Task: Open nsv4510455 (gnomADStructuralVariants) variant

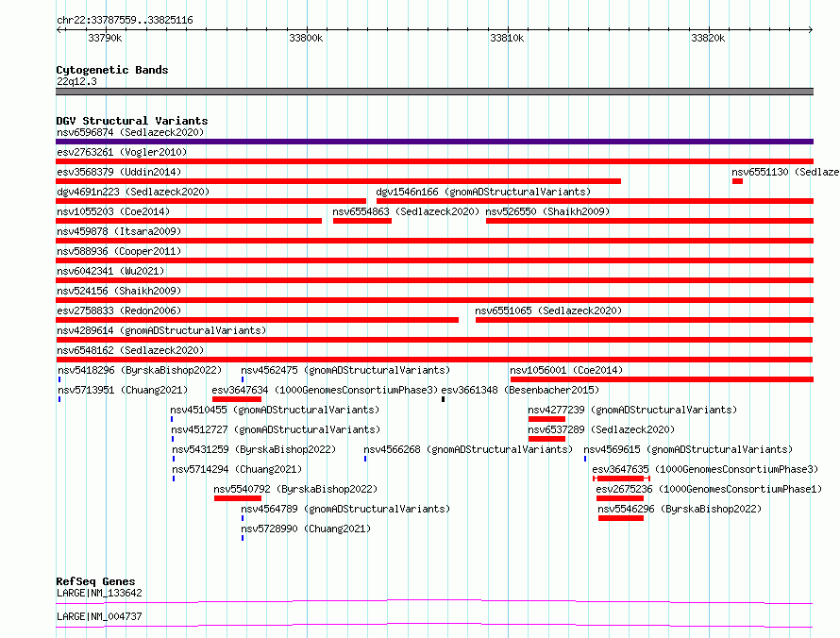Action: (x=275, y=410)
